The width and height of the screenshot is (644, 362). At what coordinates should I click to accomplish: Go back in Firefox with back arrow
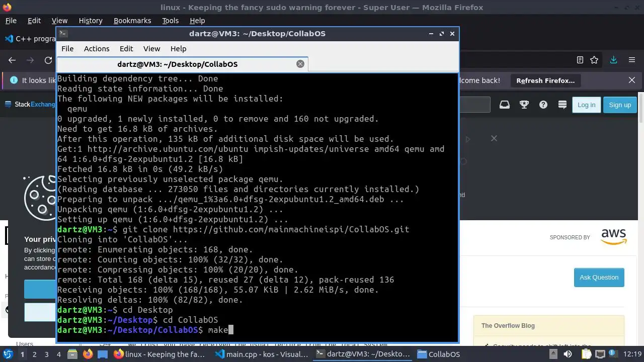point(12,60)
